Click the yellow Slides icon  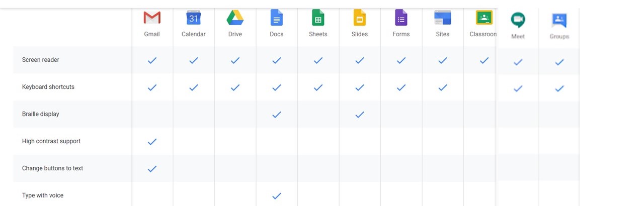[359, 18]
